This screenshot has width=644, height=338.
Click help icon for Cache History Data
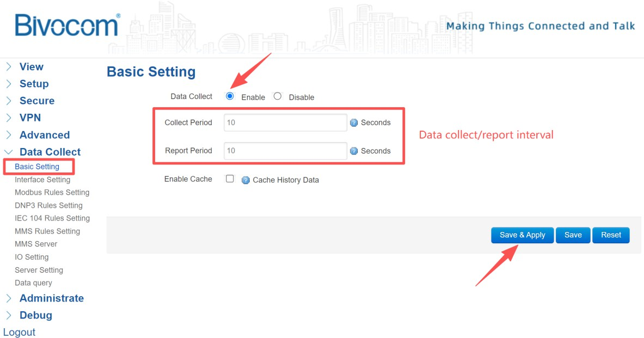246,180
